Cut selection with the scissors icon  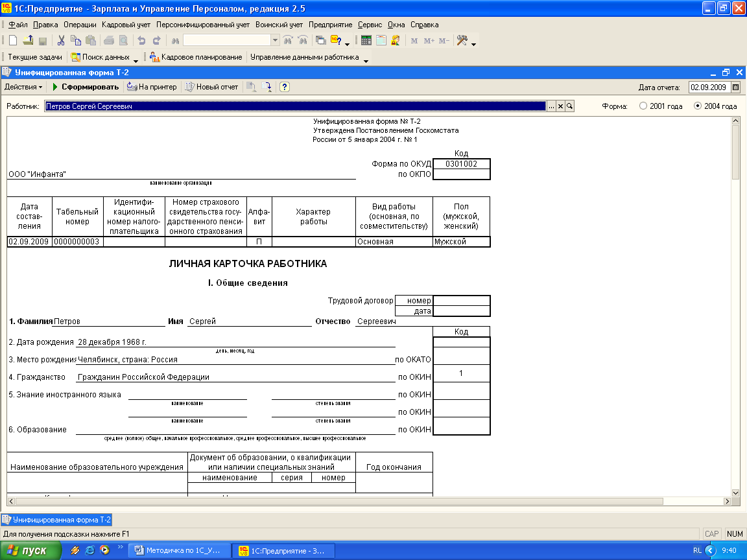pos(61,40)
